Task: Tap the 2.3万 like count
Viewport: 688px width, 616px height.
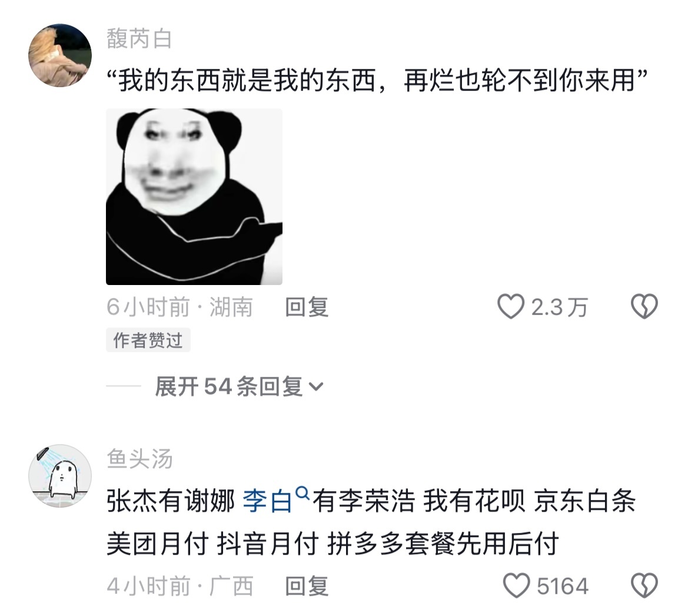Action: click(x=560, y=307)
